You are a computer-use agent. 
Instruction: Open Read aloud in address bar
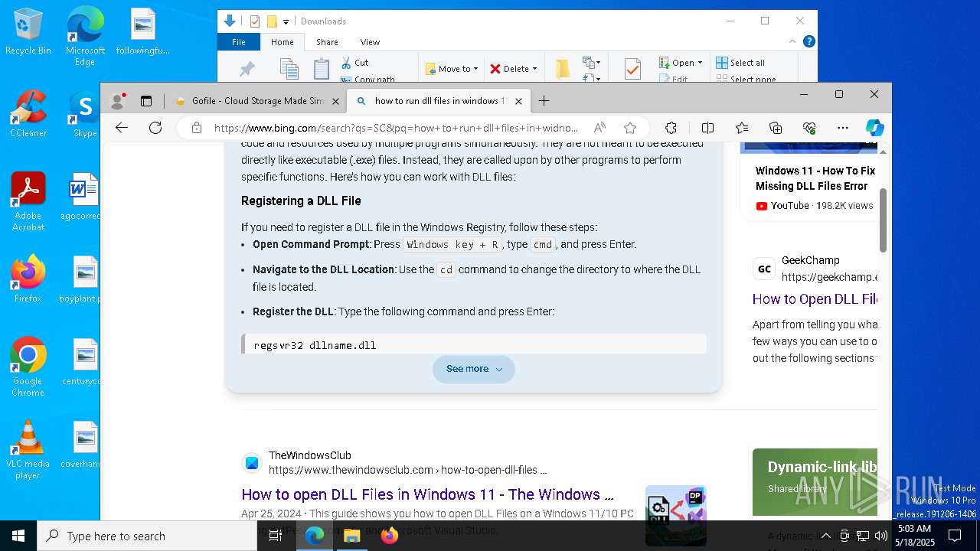(x=599, y=128)
